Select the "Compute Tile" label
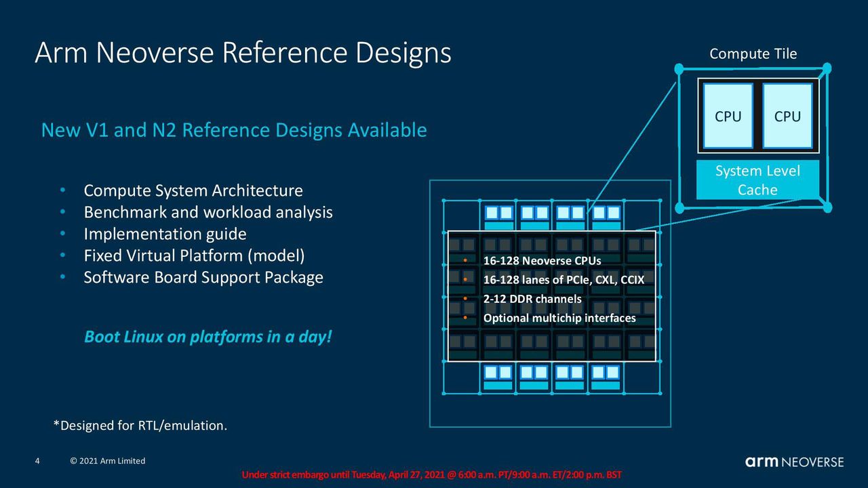The width and height of the screenshot is (868, 488). pos(753,54)
